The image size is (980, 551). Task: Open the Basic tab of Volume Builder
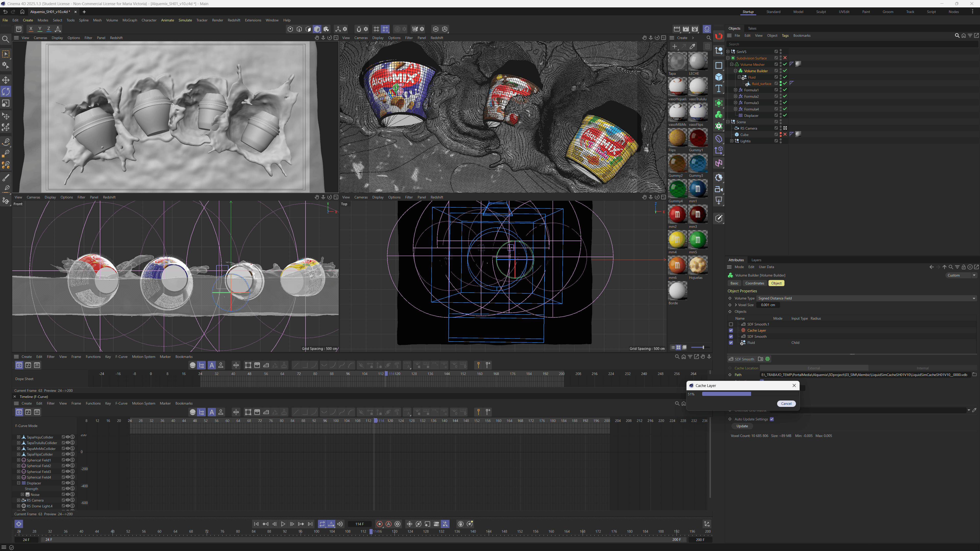click(x=734, y=283)
